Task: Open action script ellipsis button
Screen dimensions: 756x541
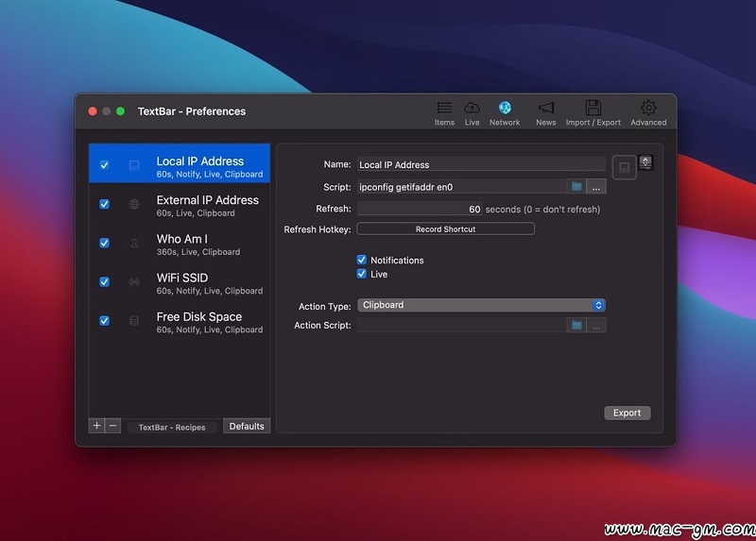Action: click(x=596, y=326)
